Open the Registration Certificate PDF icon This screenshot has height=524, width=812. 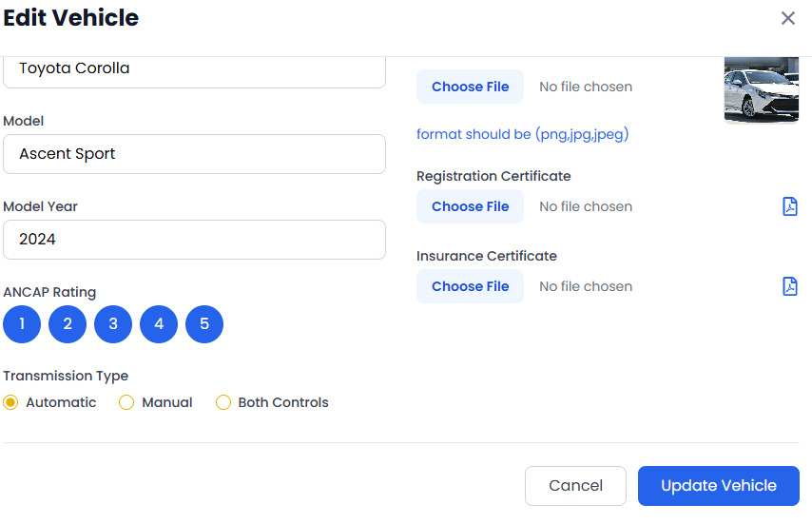coord(789,206)
